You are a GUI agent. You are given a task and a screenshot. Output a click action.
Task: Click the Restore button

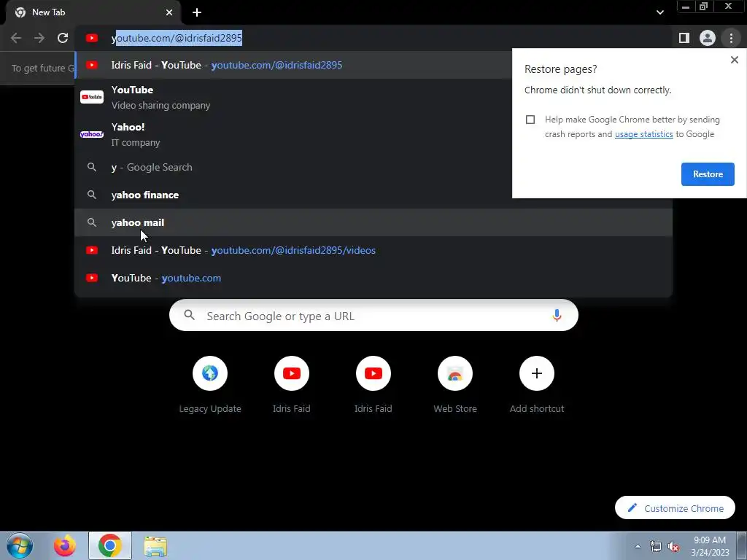(x=708, y=174)
